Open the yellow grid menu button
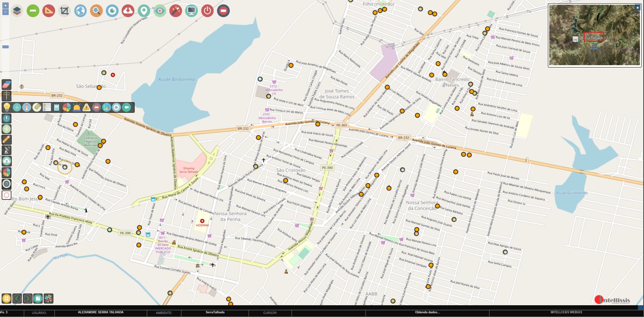 click(6, 299)
